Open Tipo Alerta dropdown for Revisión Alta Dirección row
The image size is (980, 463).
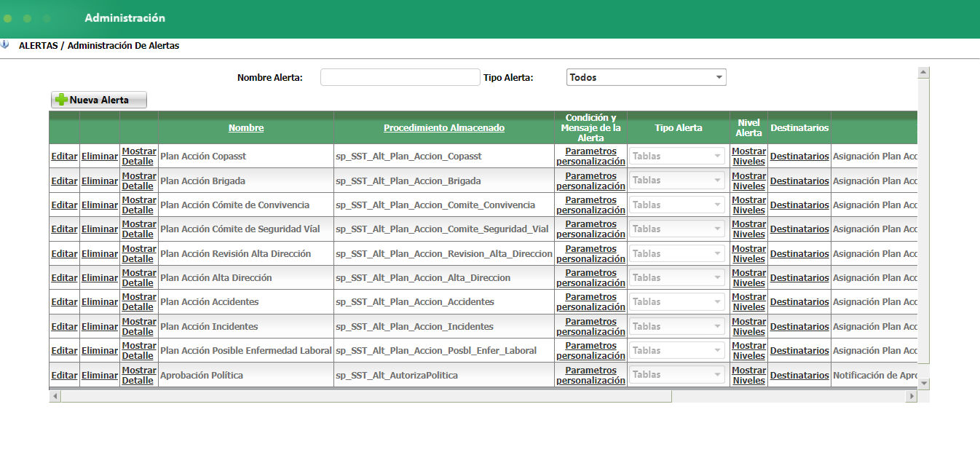click(x=677, y=253)
